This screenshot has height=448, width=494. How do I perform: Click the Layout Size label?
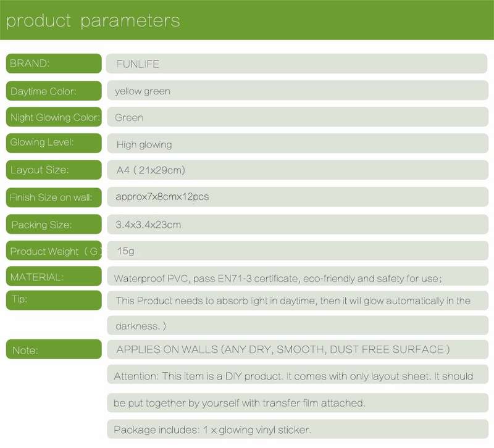click(x=54, y=170)
